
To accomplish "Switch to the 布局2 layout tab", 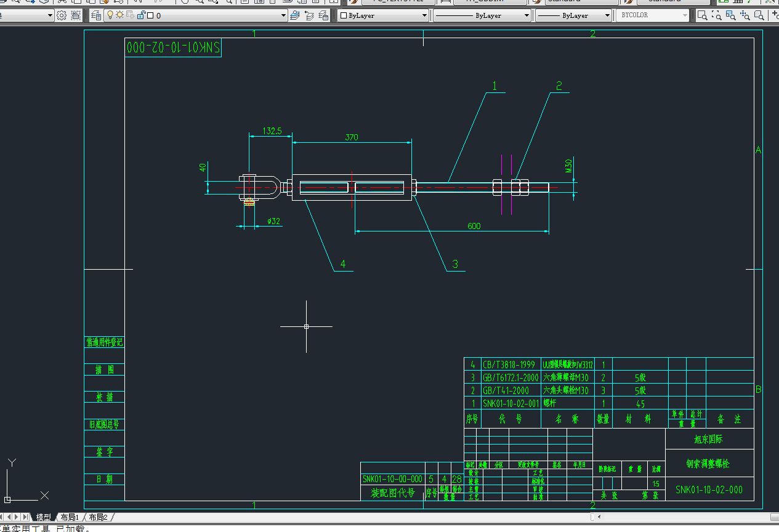I will [97, 517].
